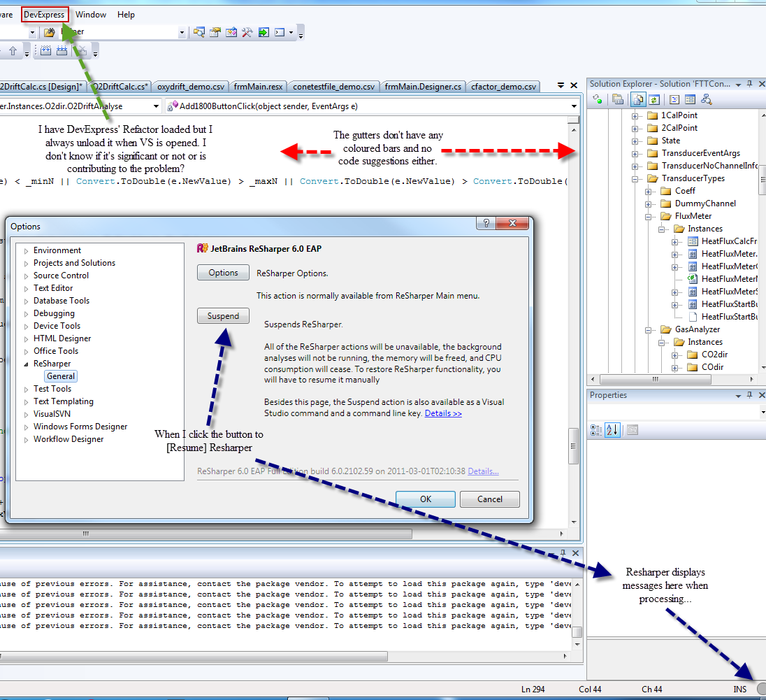Click the up arrow icon in second toolbar row

pos(13,51)
